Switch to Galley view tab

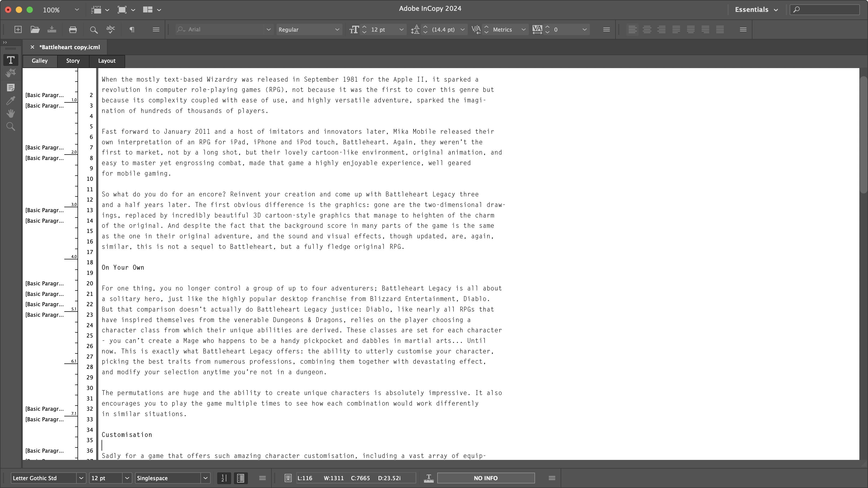coord(39,60)
